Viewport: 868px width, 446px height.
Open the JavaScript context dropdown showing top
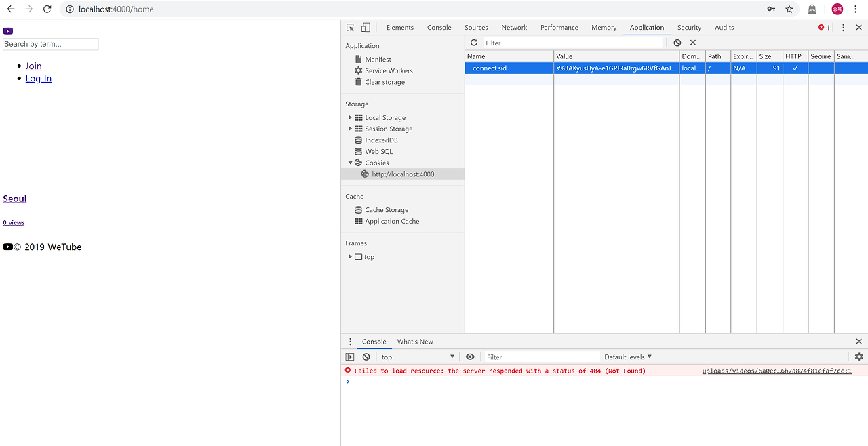click(x=417, y=357)
